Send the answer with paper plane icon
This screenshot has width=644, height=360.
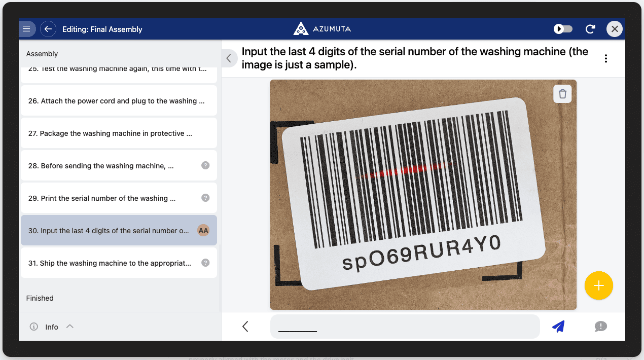558,327
